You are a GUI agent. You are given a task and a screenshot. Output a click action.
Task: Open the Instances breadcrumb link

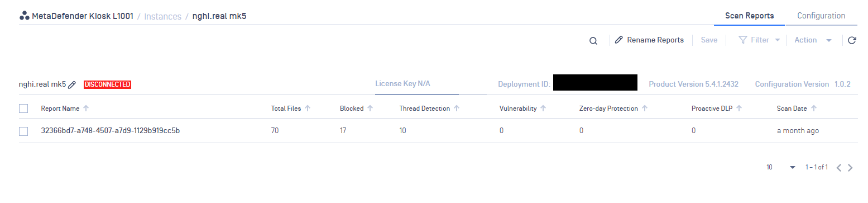(162, 16)
